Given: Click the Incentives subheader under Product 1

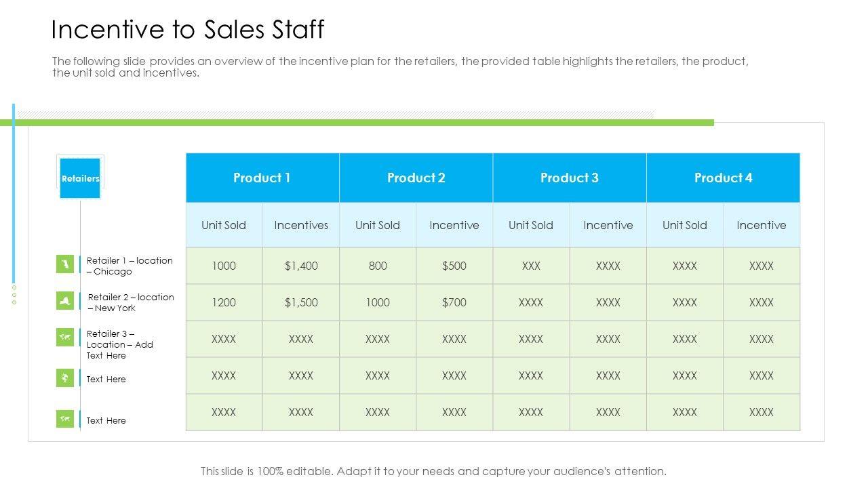Looking at the screenshot, I should point(301,225).
